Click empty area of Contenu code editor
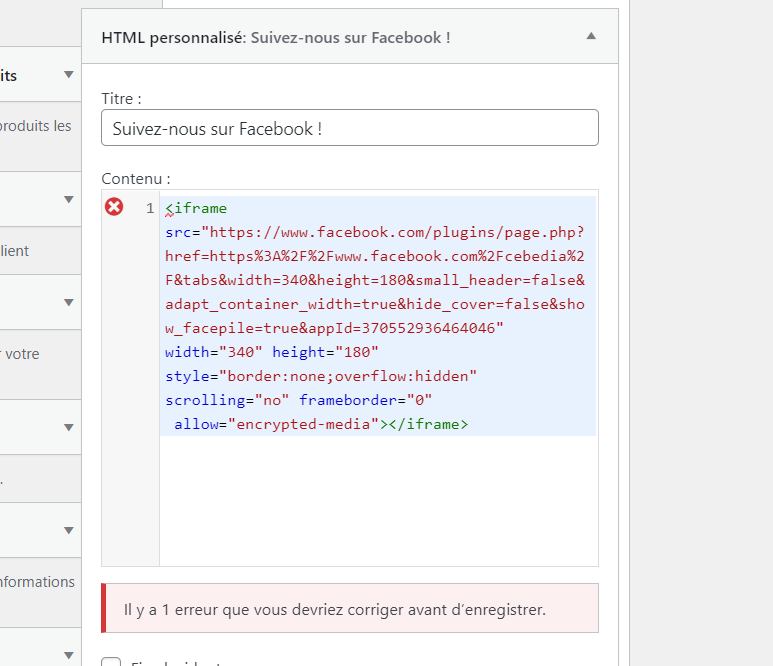This screenshot has width=773, height=666. [378, 500]
